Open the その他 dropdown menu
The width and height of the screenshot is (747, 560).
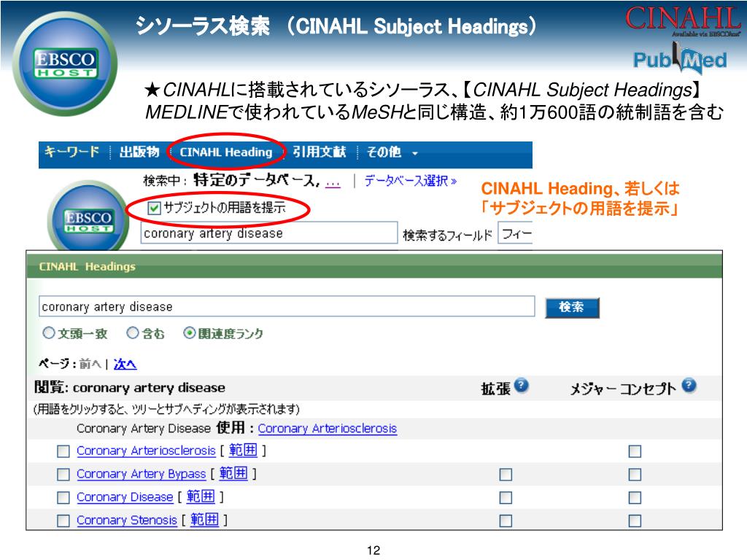point(392,152)
